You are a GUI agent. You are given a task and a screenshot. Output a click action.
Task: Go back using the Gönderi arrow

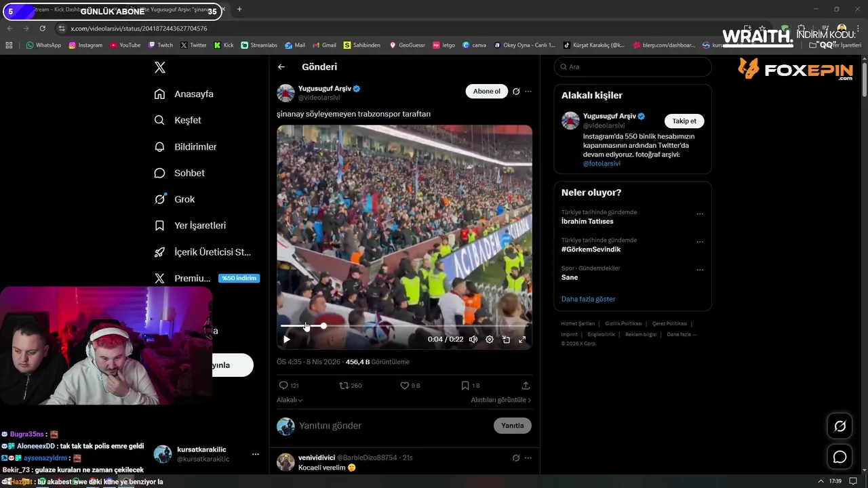(x=281, y=67)
